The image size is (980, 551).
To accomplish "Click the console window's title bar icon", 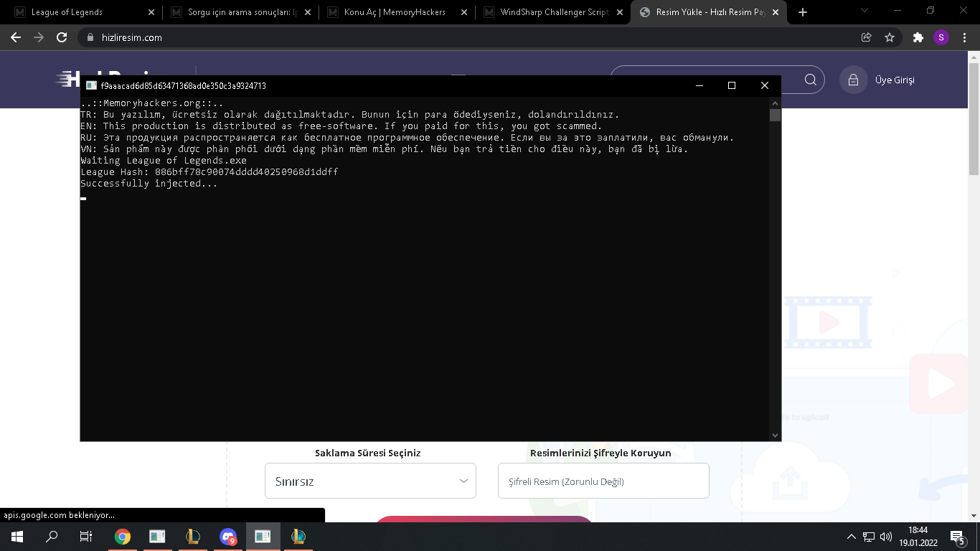I will point(92,85).
